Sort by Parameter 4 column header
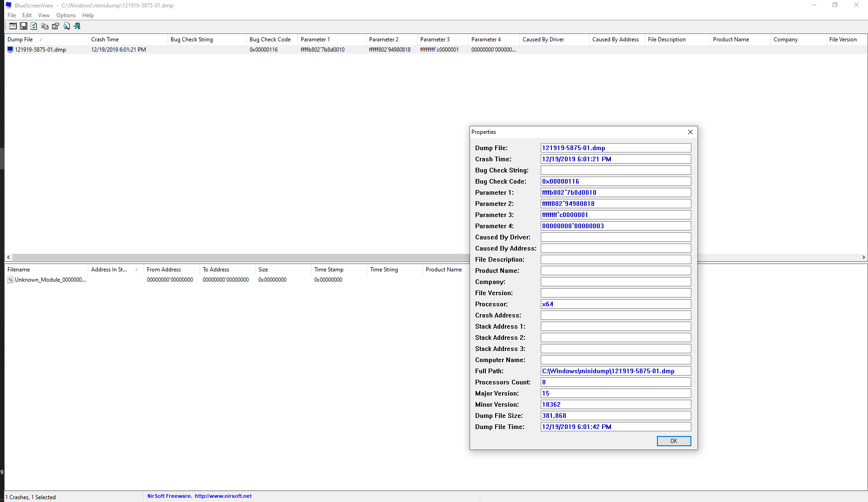Image resolution: width=868 pixels, height=502 pixels. [494, 40]
